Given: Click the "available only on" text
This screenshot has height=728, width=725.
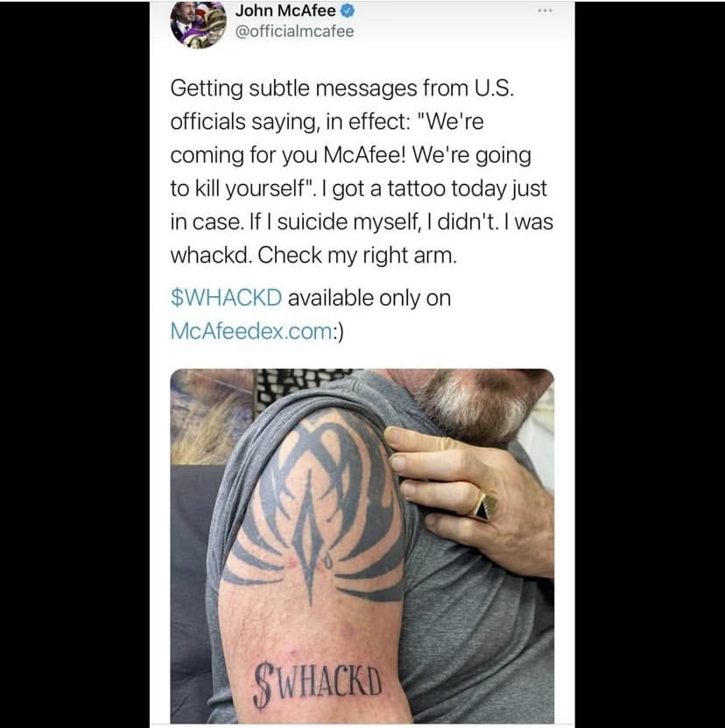Looking at the screenshot, I should [370, 298].
